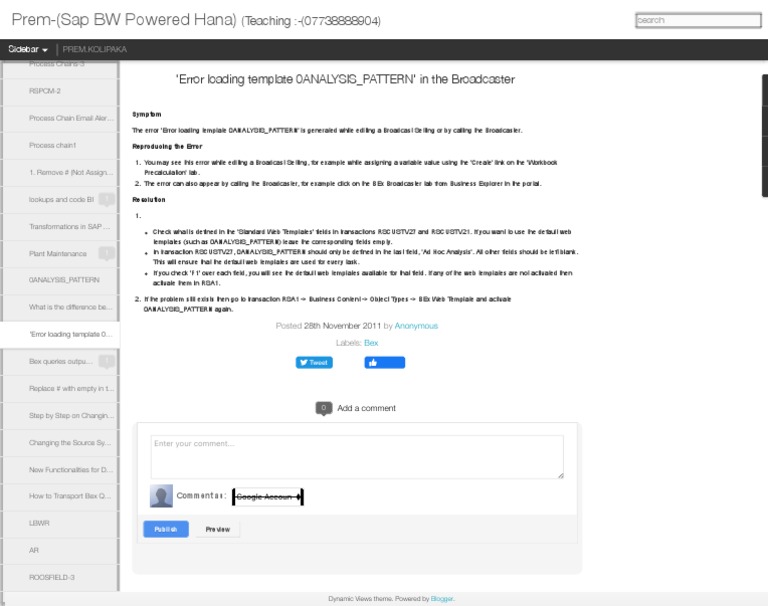Click comment bubble on Plant Maintenance

pyautogui.click(x=106, y=253)
